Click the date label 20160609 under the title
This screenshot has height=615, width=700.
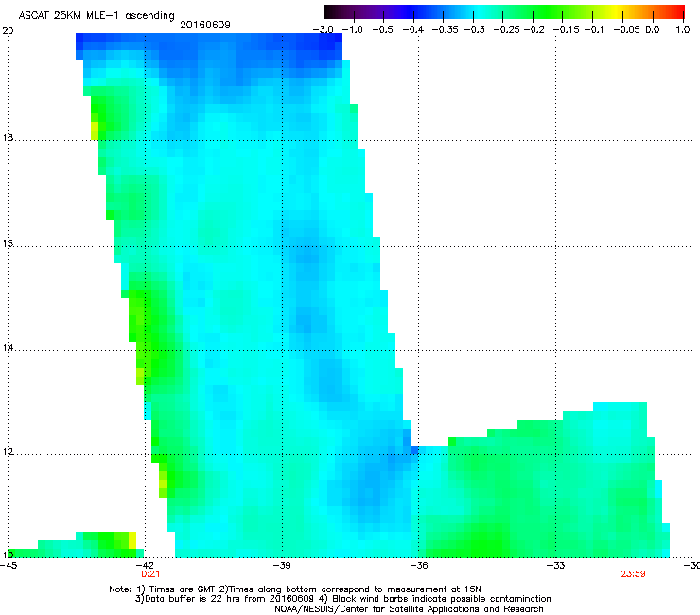(x=205, y=25)
